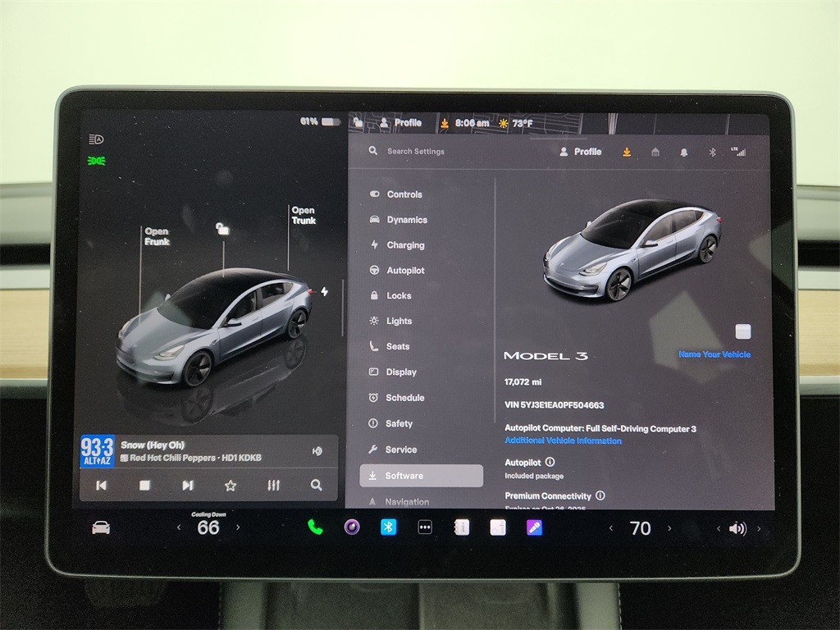
Task: Open the Calendar app icon
Action: coord(498,527)
